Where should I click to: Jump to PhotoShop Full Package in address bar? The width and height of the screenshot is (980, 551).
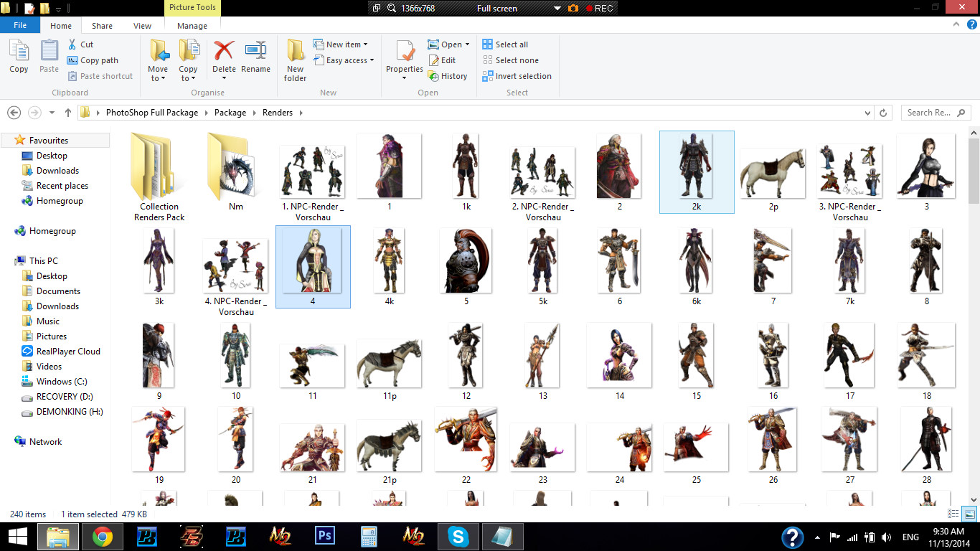[x=152, y=113]
